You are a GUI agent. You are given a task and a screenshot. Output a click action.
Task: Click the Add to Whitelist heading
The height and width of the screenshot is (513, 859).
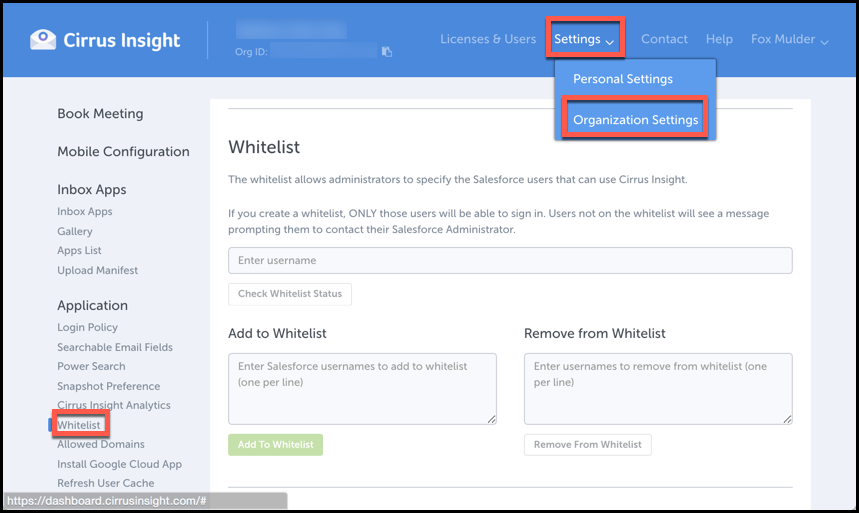click(x=277, y=333)
